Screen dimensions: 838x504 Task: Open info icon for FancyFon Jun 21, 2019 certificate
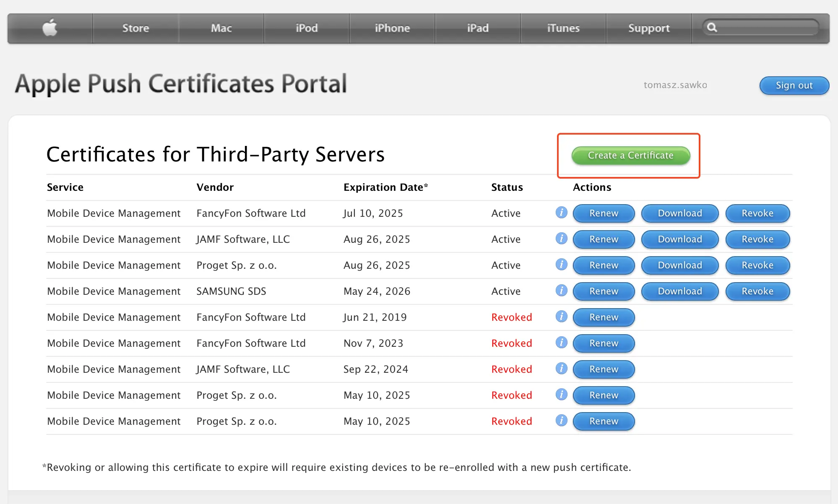click(x=561, y=317)
